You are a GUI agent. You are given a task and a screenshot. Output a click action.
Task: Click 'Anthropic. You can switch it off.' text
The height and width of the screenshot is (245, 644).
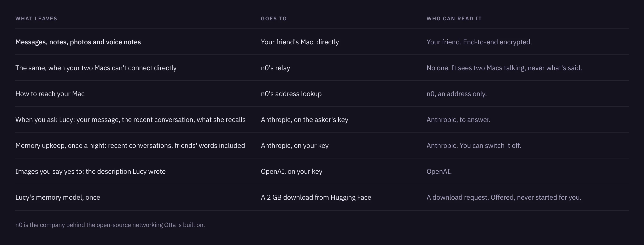474,146
